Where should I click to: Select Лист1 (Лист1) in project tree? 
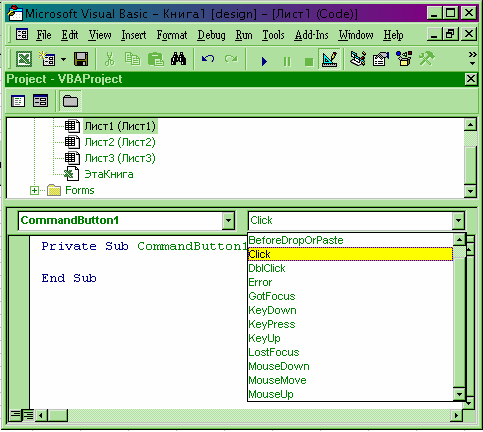pyautogui.click(x=120, y=126)
